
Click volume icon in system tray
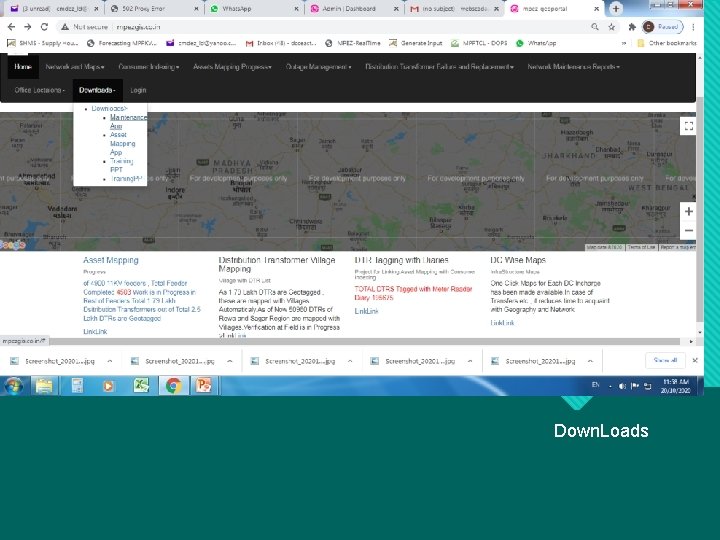coord(622,386)
